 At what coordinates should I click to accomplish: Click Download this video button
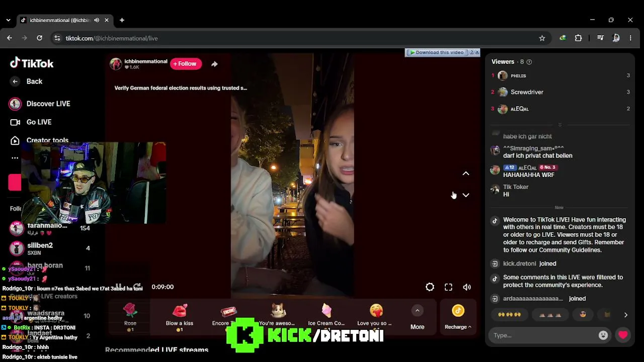pos(437,52)
